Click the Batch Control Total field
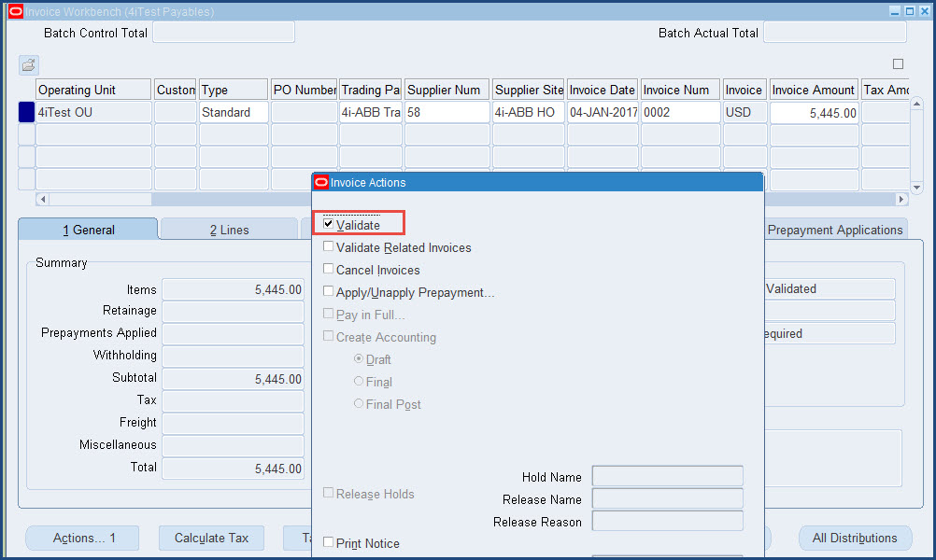Viewport: 936px width, 560px height. (222, 31)
